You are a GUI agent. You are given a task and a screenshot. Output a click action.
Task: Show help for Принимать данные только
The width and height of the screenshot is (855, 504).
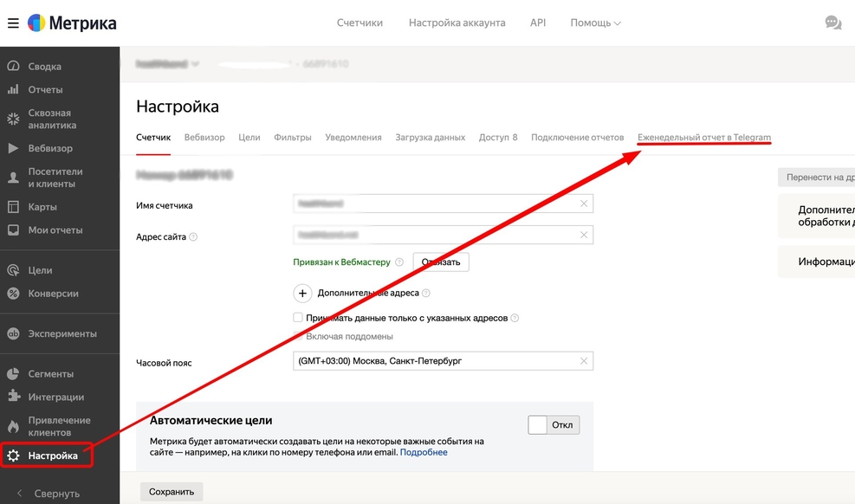tap(515, 318)
